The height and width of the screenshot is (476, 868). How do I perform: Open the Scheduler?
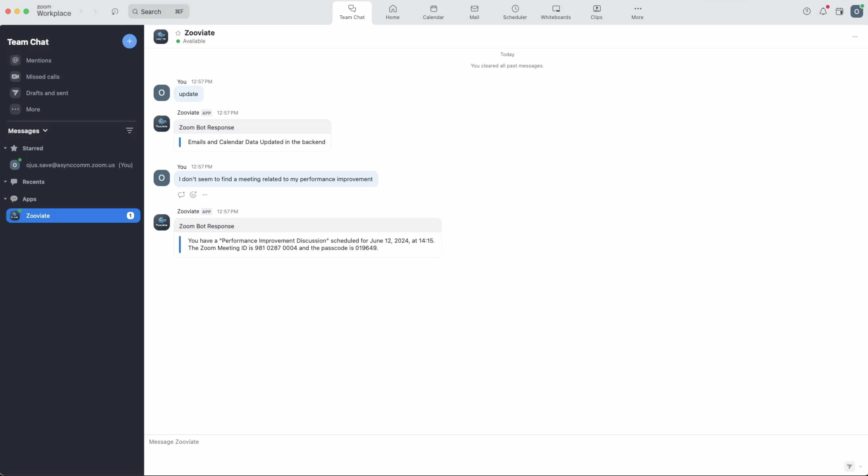(515, 13)
